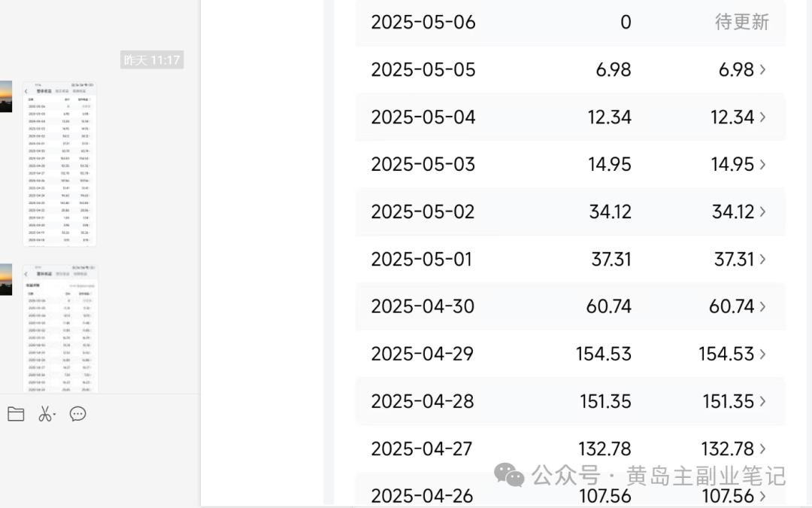Open the second revenue screenshot thumbnail

point(60,328)
